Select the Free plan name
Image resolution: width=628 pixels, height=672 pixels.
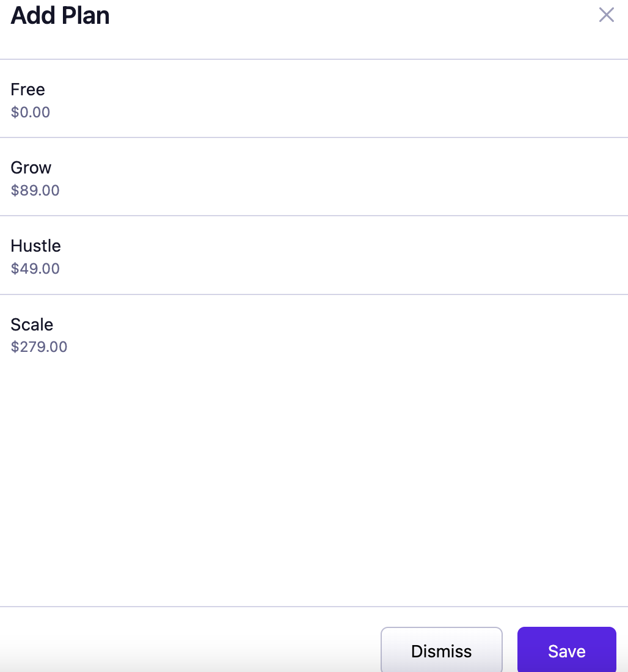coord(27,90)
